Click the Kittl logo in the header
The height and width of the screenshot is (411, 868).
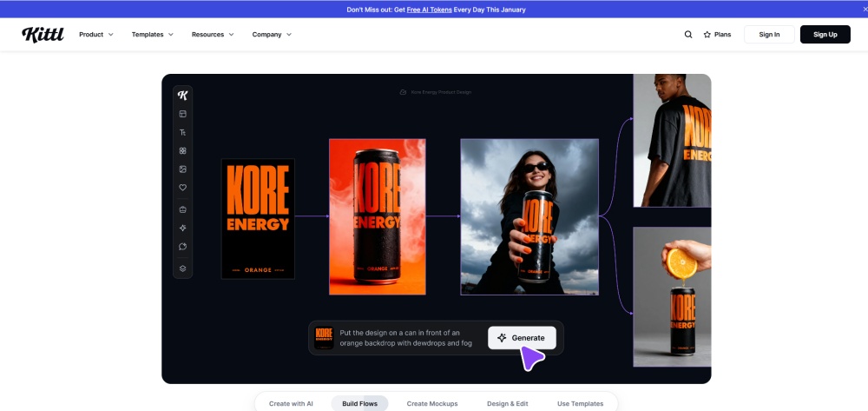click(43, 35)
